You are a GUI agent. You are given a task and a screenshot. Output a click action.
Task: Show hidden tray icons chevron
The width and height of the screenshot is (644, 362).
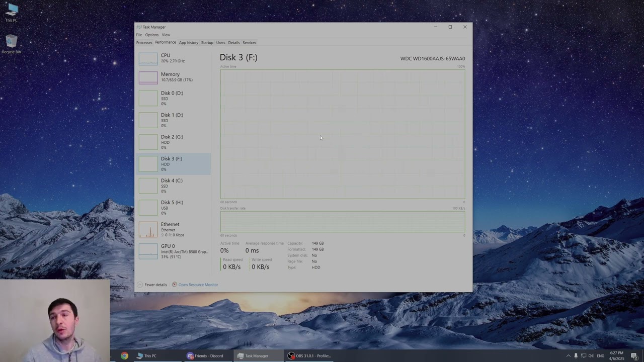pyautogui.click(x=569, y=356)
